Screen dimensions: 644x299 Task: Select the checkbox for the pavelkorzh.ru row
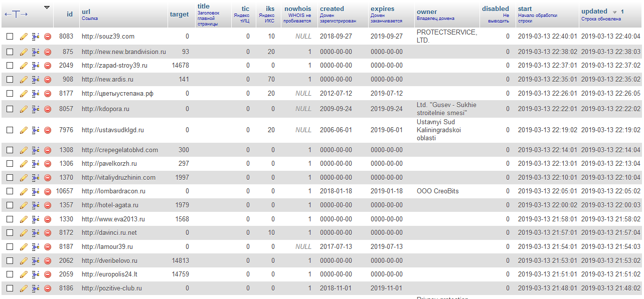[x=10, y=164]
